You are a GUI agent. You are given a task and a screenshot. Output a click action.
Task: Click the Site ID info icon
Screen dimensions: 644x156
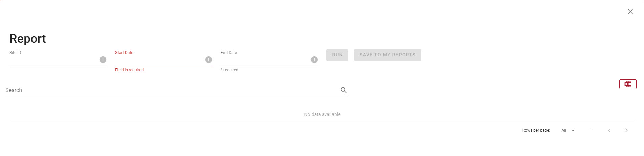(103, 60)
